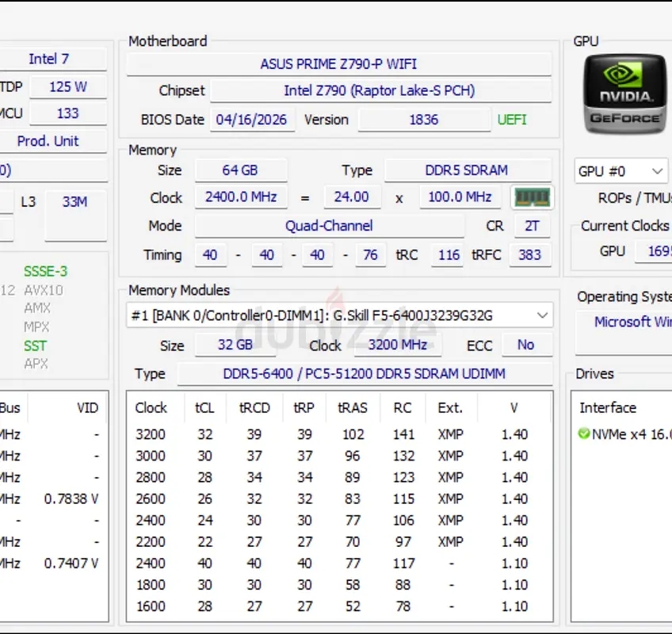Click the MCU value 133
Screen dimensions: 672x634
(68, 113)
